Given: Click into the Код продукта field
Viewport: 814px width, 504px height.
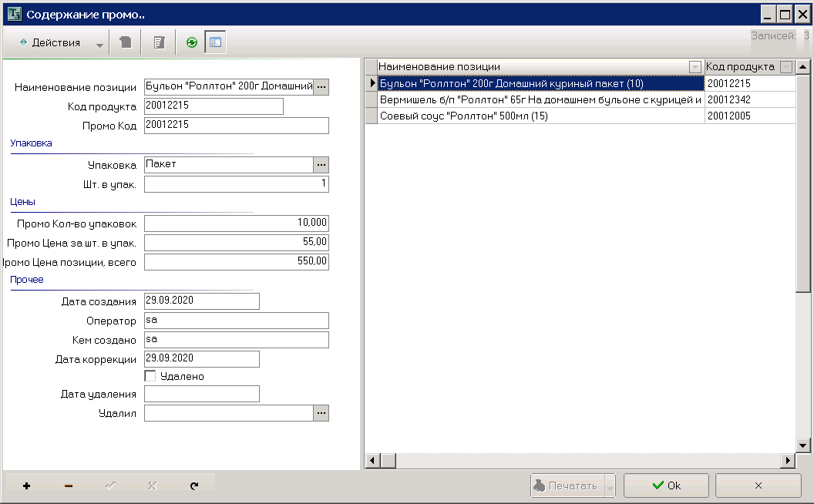Looking at the screenshot, I should pyautogui.click(x=214, y=106).
